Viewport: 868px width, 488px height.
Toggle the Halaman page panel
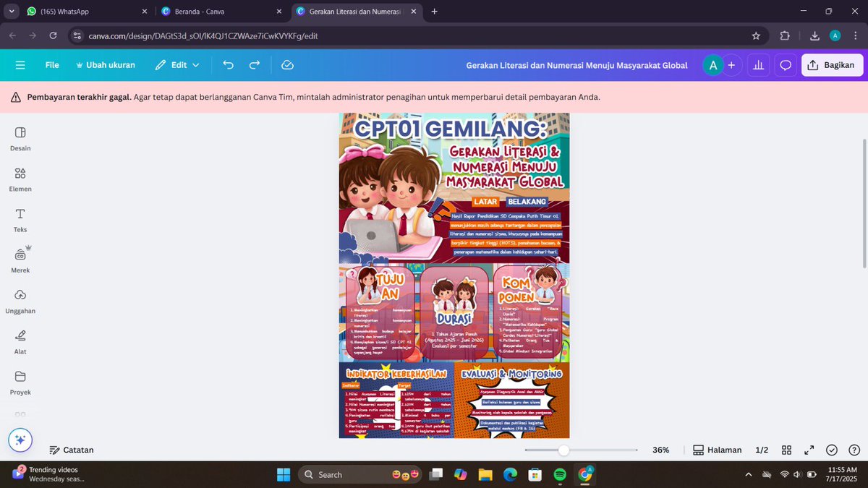pos(717,450)
